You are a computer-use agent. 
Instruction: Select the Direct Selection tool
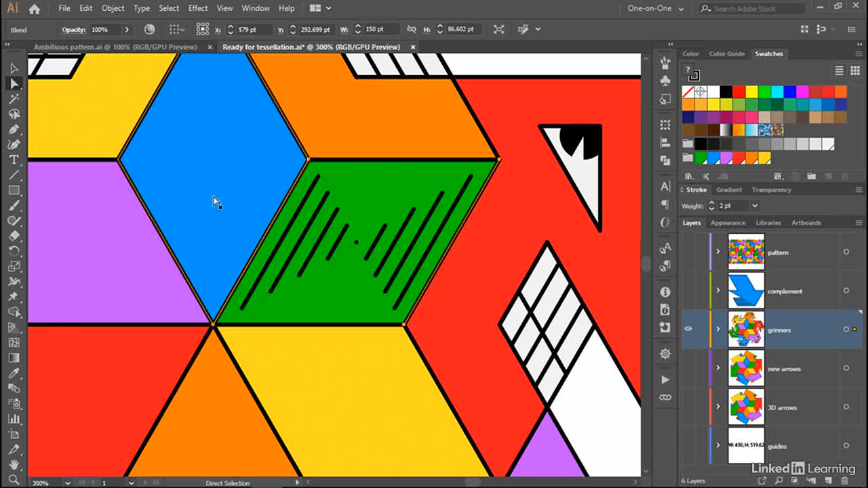pyautogui.click(x=14, y=83)
